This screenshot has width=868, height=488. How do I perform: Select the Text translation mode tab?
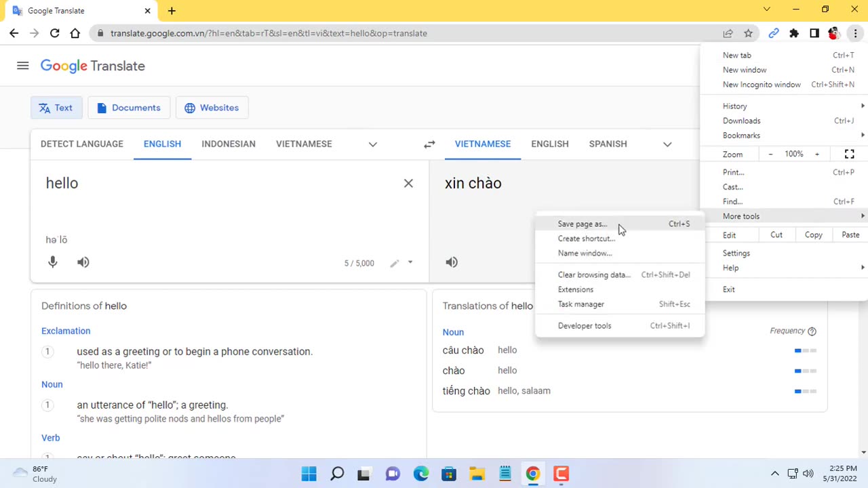56,108
